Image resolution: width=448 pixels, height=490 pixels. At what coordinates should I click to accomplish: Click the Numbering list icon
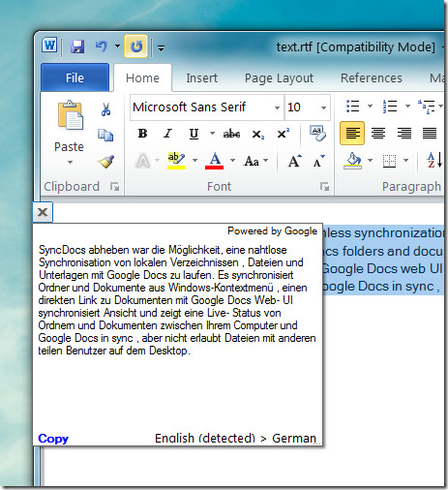point(390,106)
